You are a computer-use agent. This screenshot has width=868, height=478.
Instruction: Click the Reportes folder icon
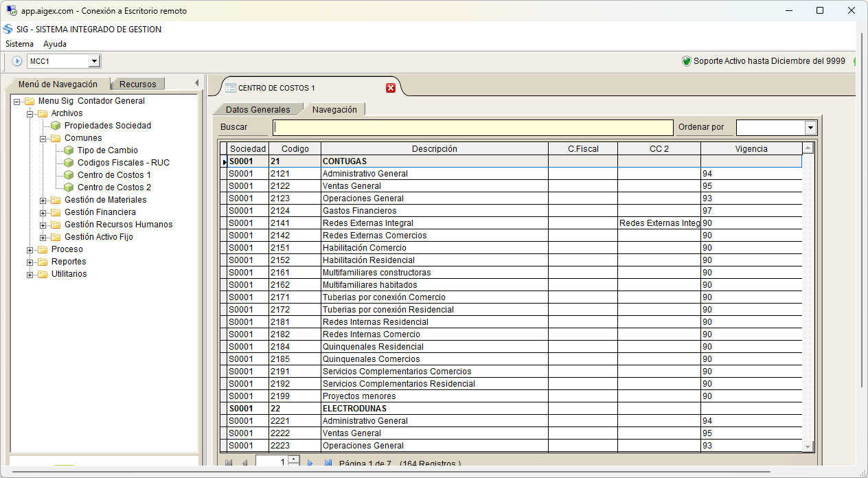tap(43, 262)
